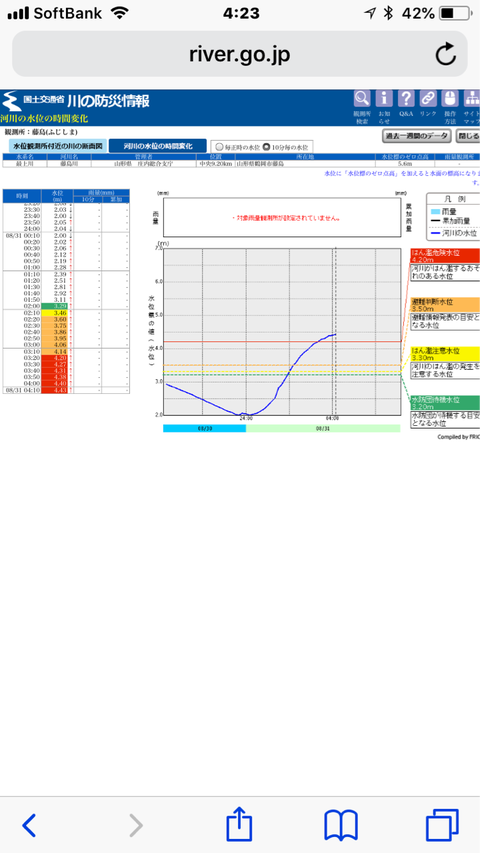Open the Safari share sheet
Screen dimensions: 480x853
pyautogui.click(x=239, y=824)
